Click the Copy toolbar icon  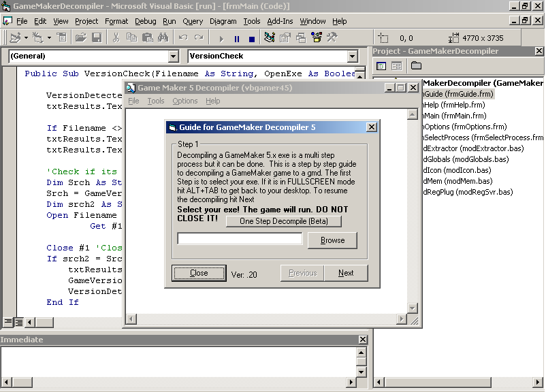(131, 37)
